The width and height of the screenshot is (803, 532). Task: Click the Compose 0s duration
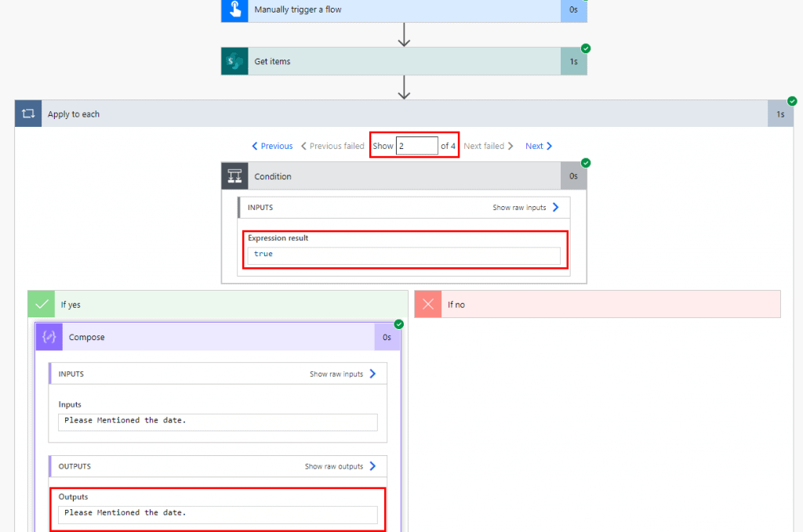387,337
